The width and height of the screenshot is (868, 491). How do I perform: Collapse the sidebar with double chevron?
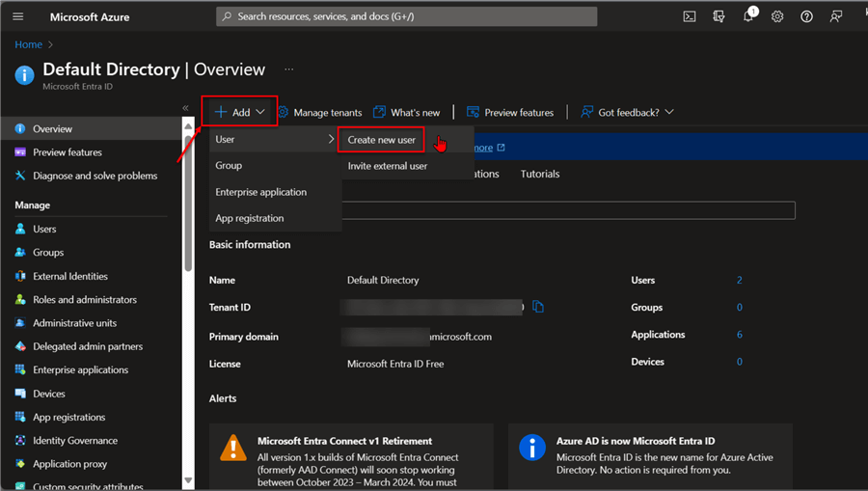click(185, 108)
